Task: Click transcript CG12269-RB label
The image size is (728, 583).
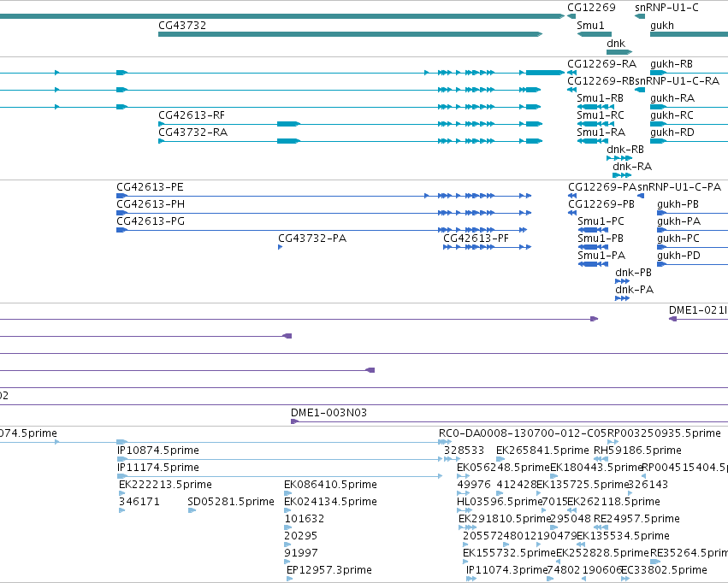Action: point(601,81)
